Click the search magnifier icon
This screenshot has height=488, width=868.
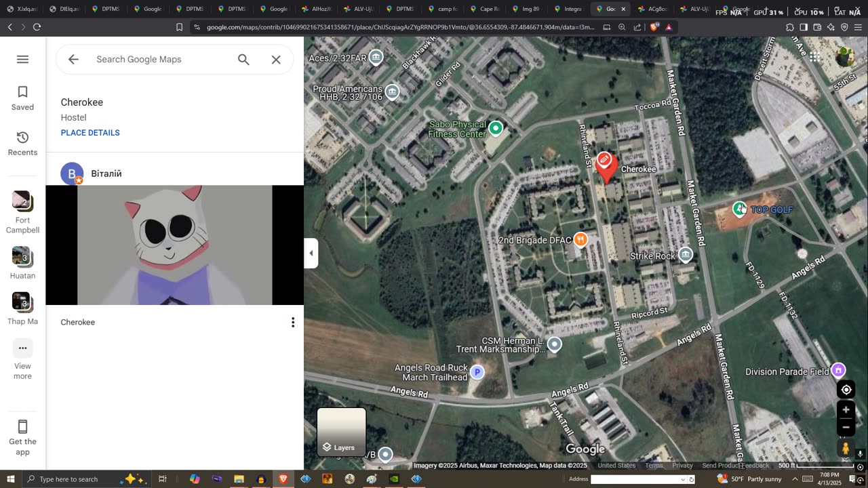click(243, 59)
